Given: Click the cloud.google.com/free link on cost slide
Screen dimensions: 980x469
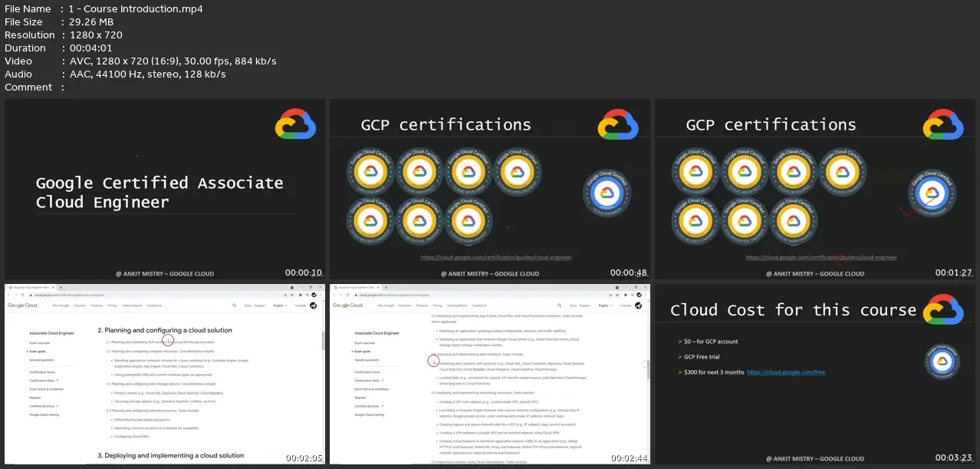Looking at the screenshot, I should pos(784,372).
